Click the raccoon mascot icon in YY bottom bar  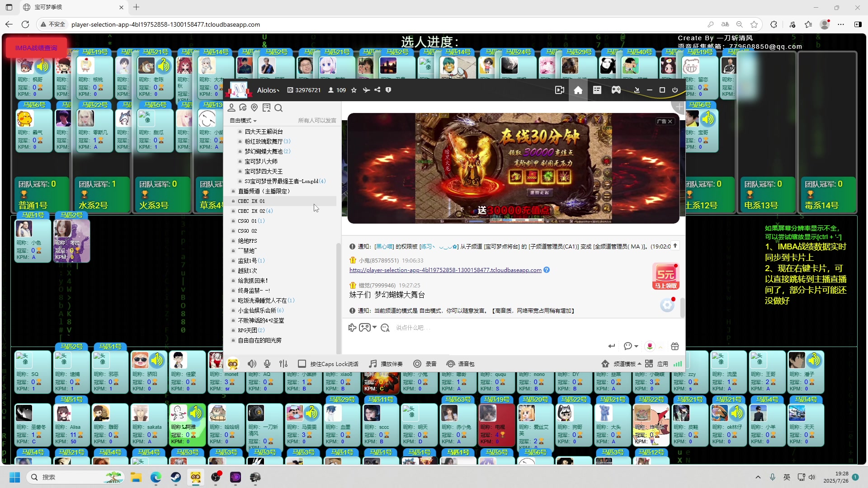coord(233,363)
